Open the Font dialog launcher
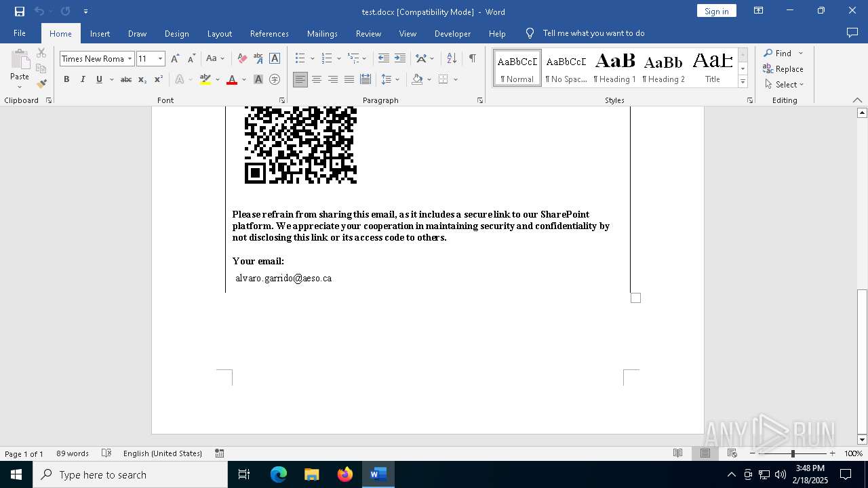 point(281,100)
